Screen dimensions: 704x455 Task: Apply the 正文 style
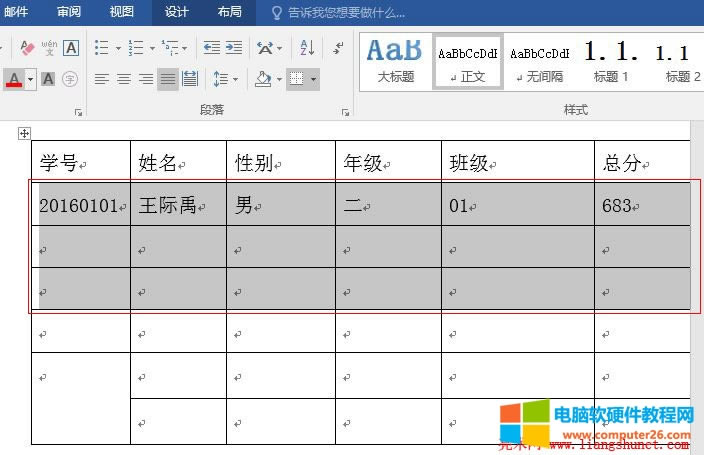click(468, 62)
